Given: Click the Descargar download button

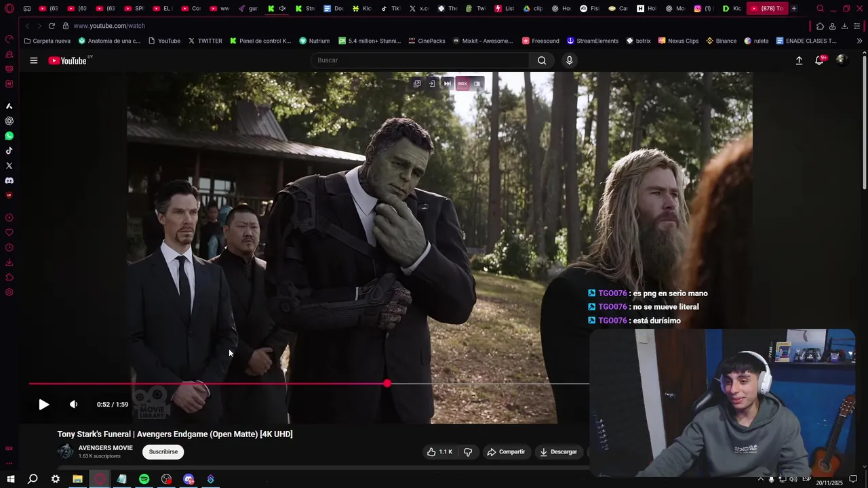Looking at the screenshot, I should tap(558, 451).
